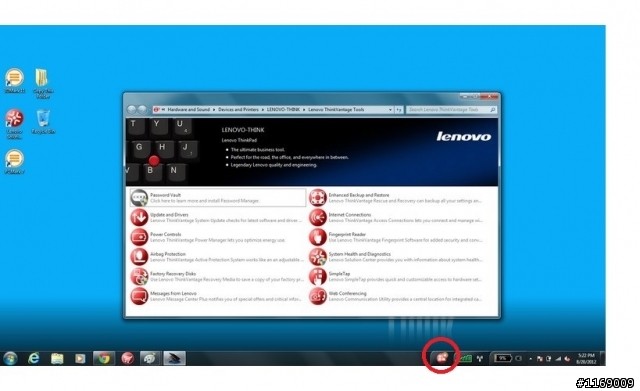The width and height of the screenshot is (640, 391).
Task: Refresh the address bar location
Action: click(x=399, y=110)
